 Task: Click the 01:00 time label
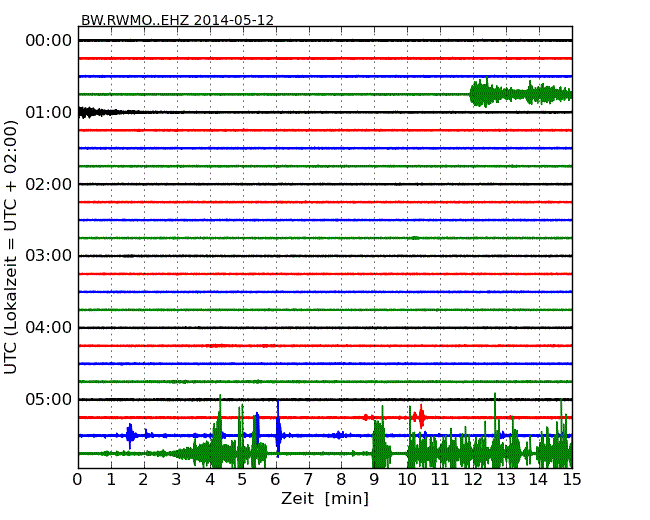[x=49, y=112]
